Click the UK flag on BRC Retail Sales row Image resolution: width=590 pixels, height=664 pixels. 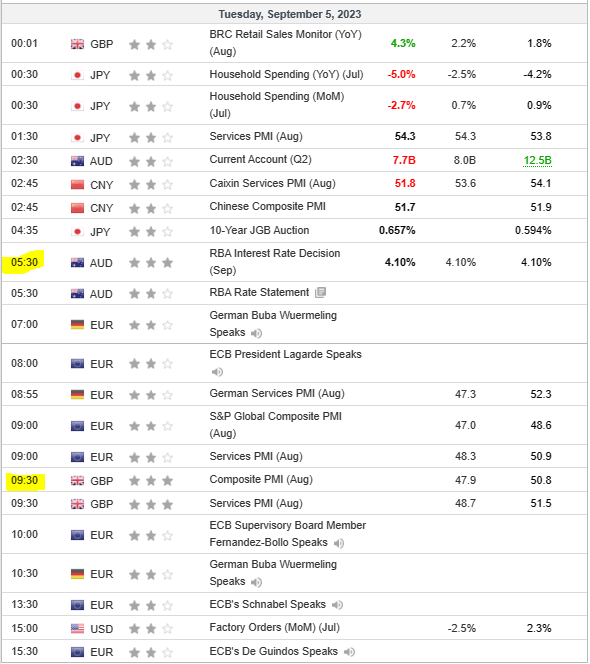[77, 44]
